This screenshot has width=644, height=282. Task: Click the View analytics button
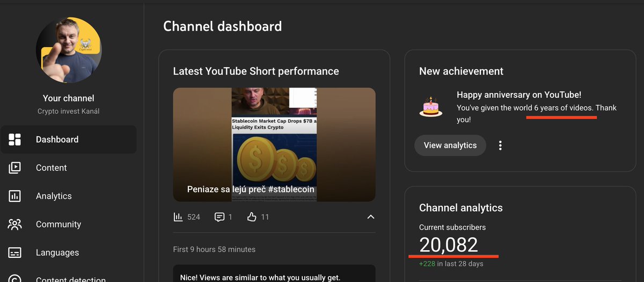click(x=450, y=146)
